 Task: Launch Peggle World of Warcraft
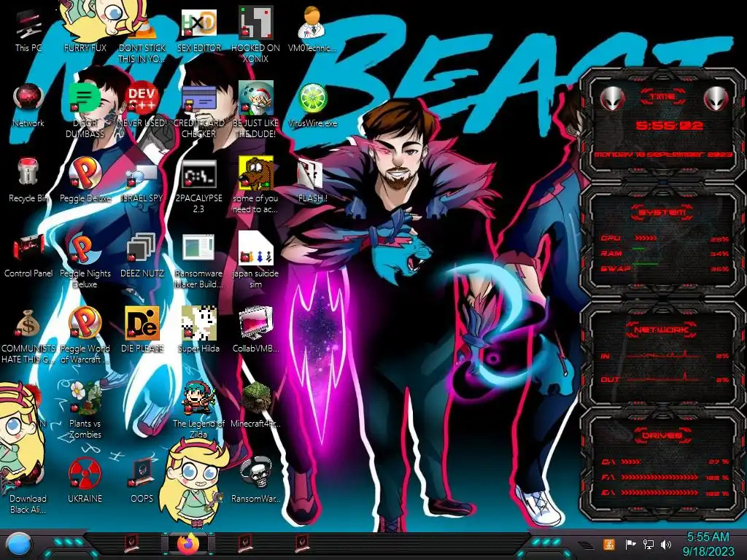[85, 324]
